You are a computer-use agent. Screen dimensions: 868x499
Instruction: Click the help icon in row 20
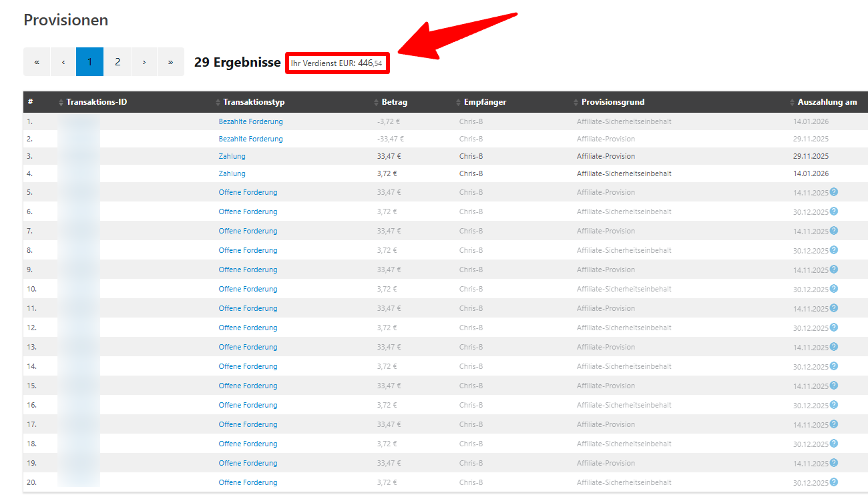point(833,482)
